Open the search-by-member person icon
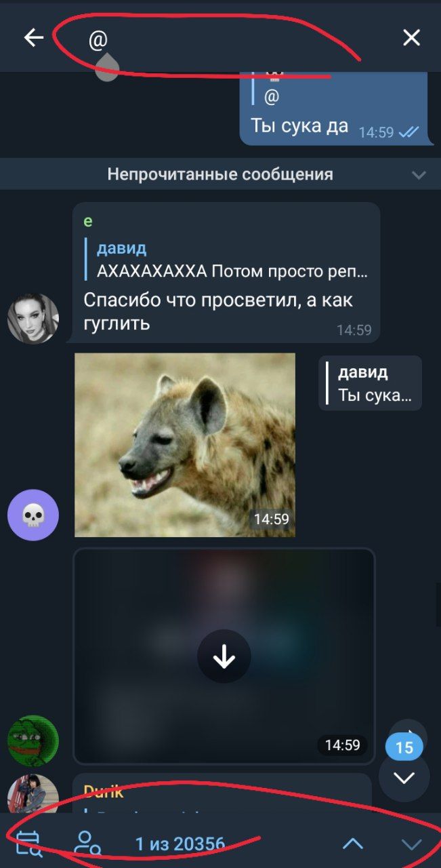 (x=87, y=844)
